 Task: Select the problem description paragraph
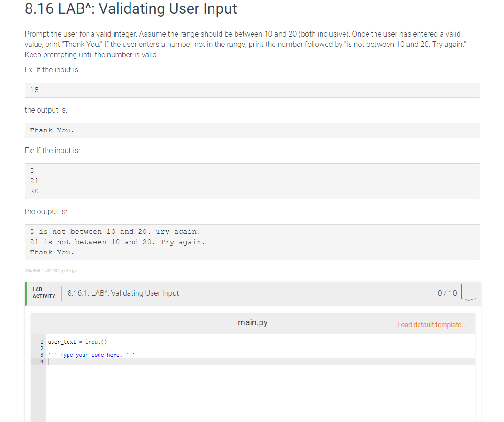tap(244, 44)
